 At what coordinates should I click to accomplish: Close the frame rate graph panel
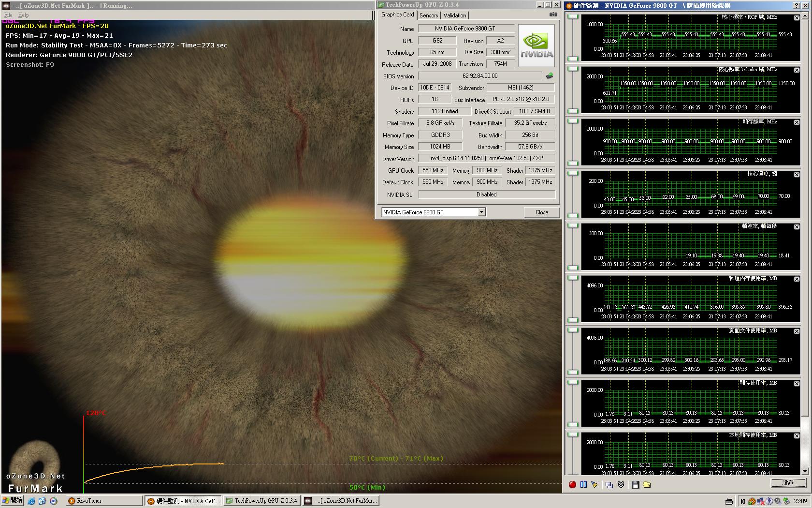click(x=797, y=227)
